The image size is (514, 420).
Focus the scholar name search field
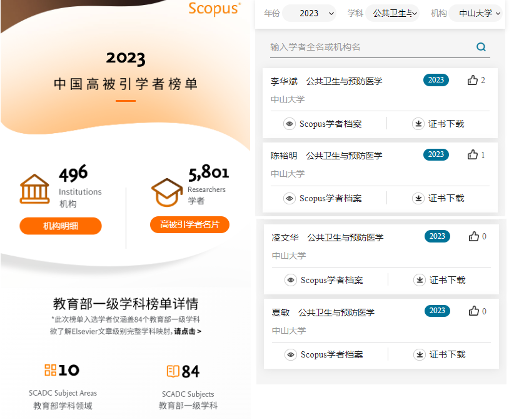[x=369, y=47]
